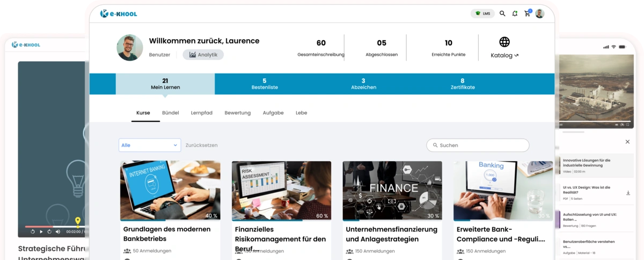
Task: Switch to the LMS mode pill
Action: [482, 13]
